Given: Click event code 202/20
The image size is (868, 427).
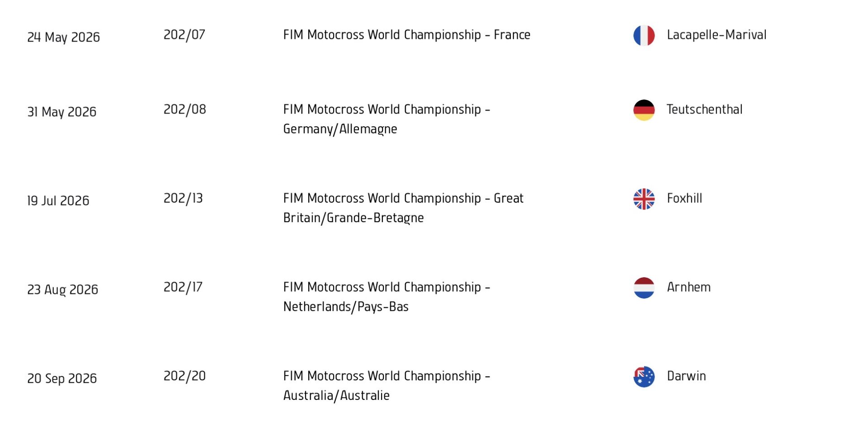Looking at the screenshot, I should [x=184, y=376].
